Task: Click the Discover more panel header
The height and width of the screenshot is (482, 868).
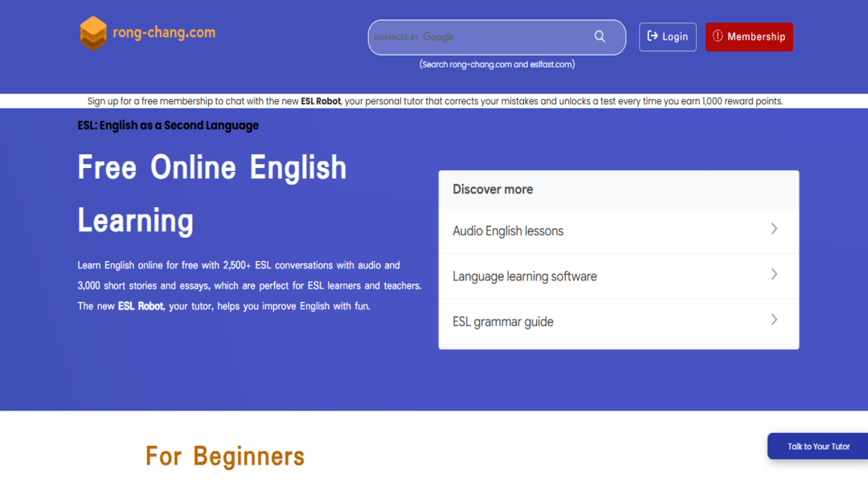Action: pyautogui.click(x=493, y=190)
